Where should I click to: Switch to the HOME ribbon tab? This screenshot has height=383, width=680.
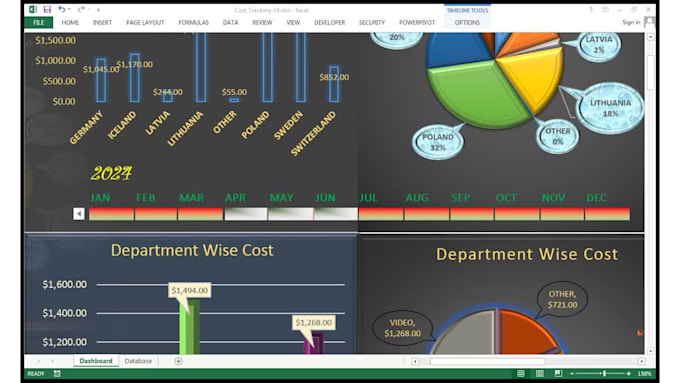(70, 23)
